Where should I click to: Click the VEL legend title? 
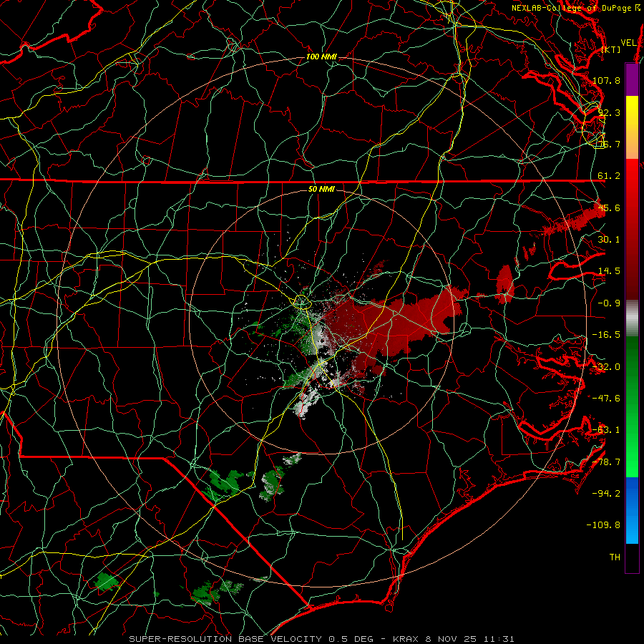click(629, 42)
